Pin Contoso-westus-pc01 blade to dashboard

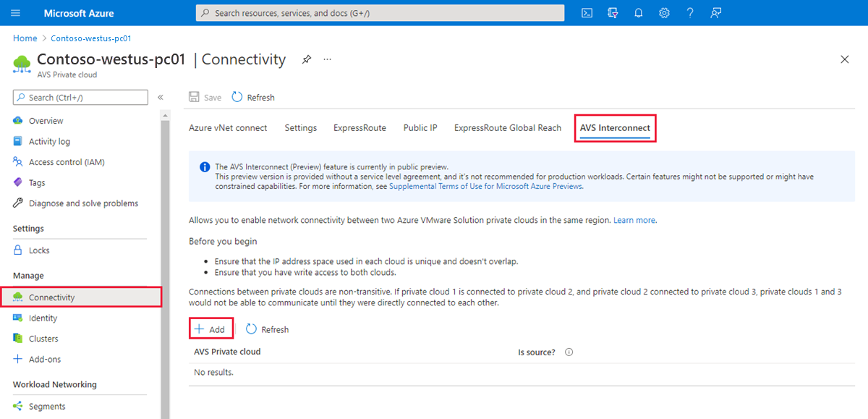[x=307, y=59]
